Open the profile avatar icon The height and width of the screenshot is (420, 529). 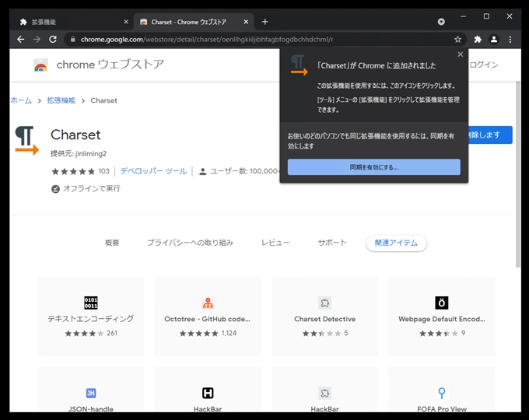coord(494,40)
